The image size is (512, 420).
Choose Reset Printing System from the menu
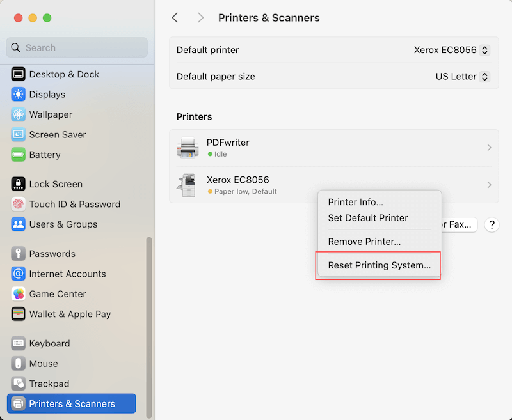379,265
